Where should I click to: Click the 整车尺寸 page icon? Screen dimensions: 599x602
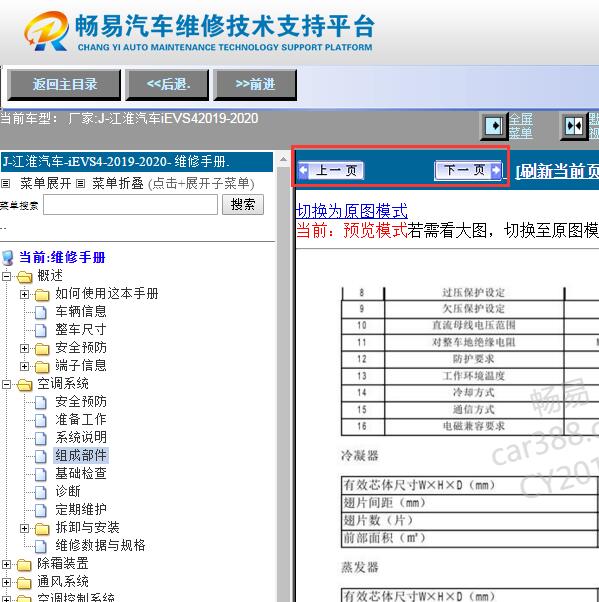pos(41,330)
